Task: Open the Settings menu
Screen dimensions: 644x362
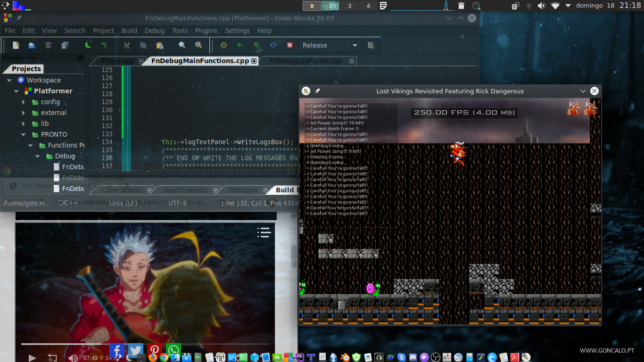Action: tap(237, 31)
